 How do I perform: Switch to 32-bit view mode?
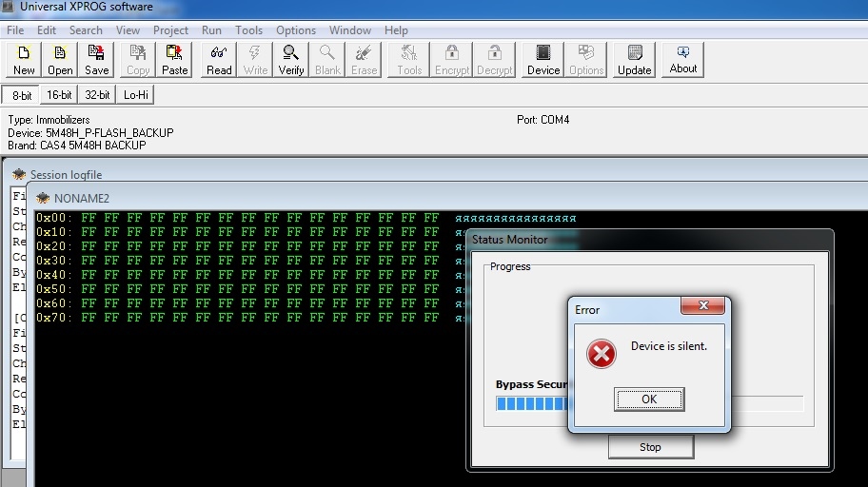click(97, 95)
